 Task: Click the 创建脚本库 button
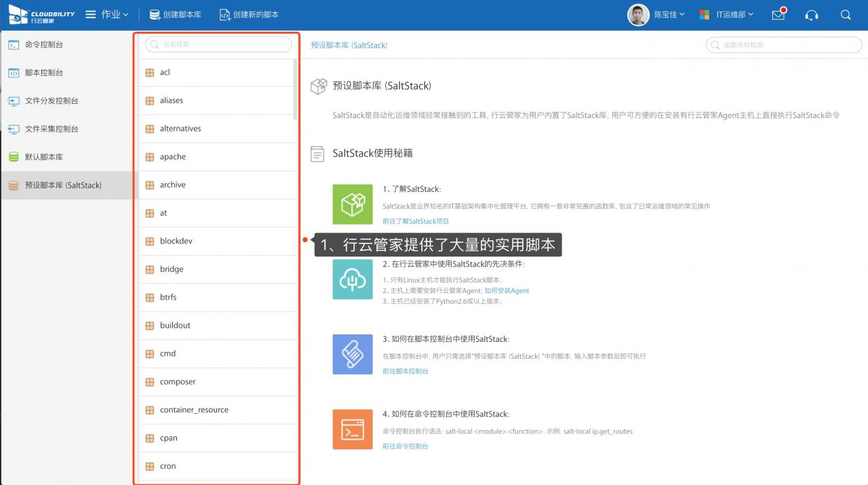[x=175, y=14]
